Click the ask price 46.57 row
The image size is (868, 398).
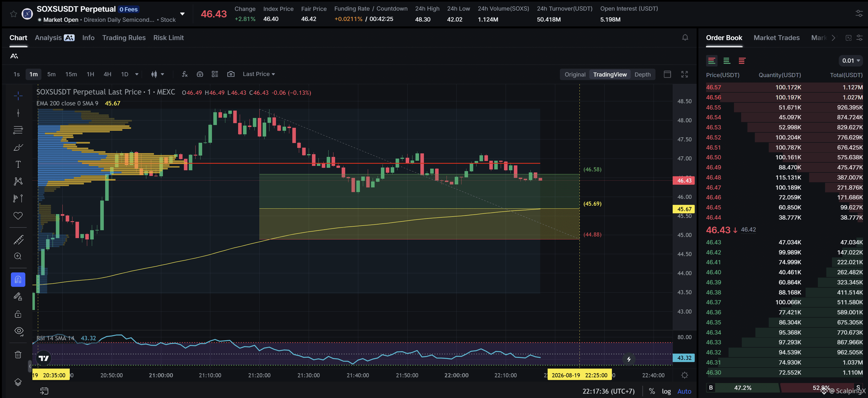(x=784, y=87)
